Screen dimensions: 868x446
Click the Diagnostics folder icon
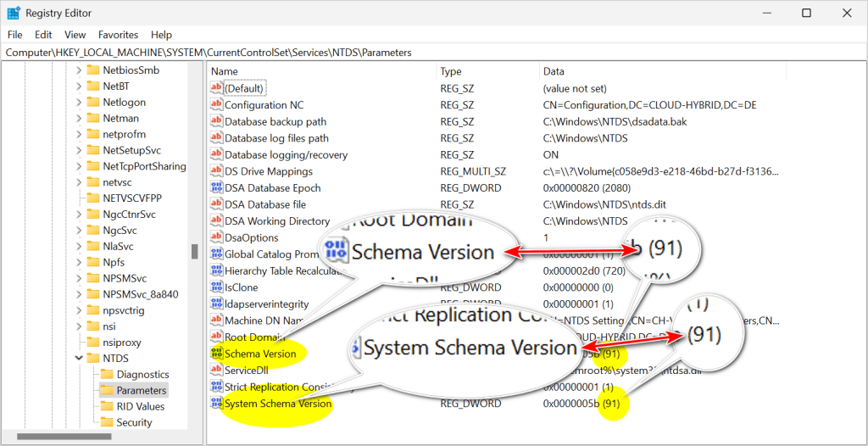(x=107, y=374)
